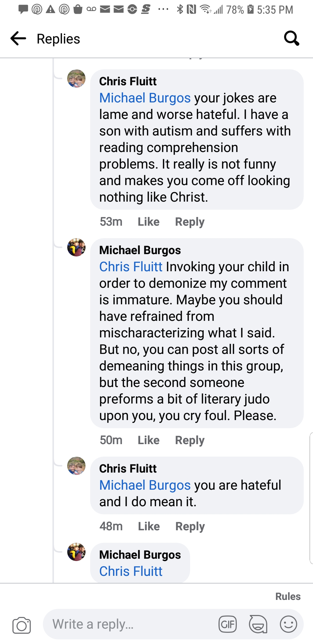
Task: Like the 'you are hateful' comment
Action: pyautogui.click(x=149, y=526)
